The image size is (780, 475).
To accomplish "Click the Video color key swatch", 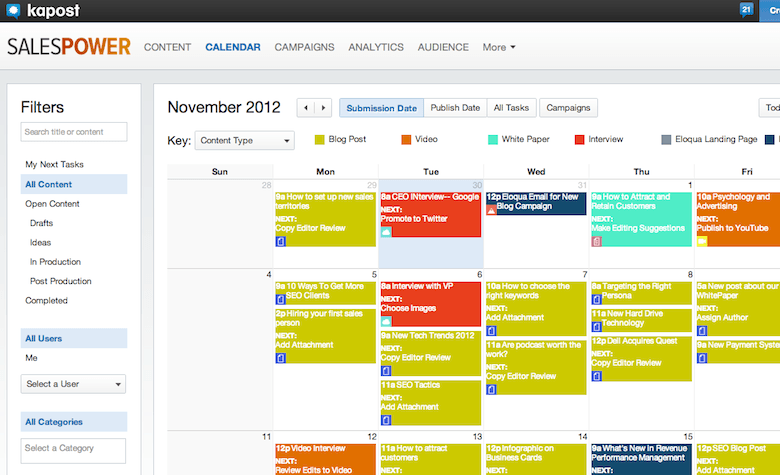I will pos(406,140).
